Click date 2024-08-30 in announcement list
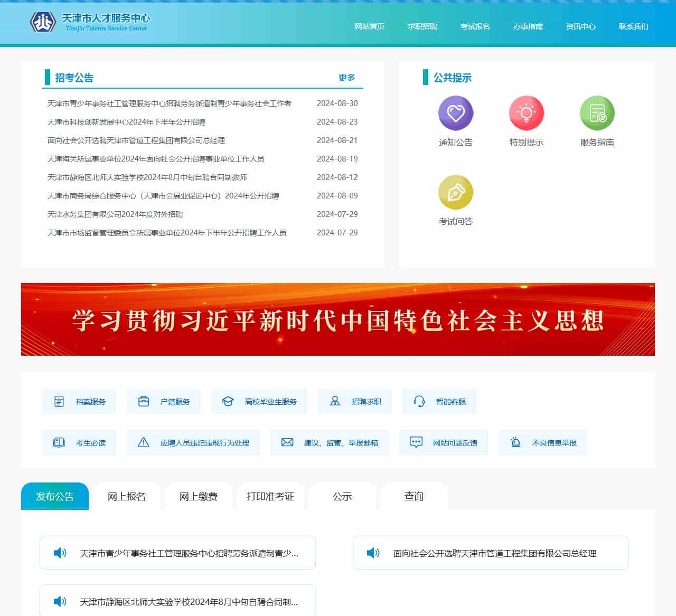Viewport: 676px width, 616px height. click(337, 103)
